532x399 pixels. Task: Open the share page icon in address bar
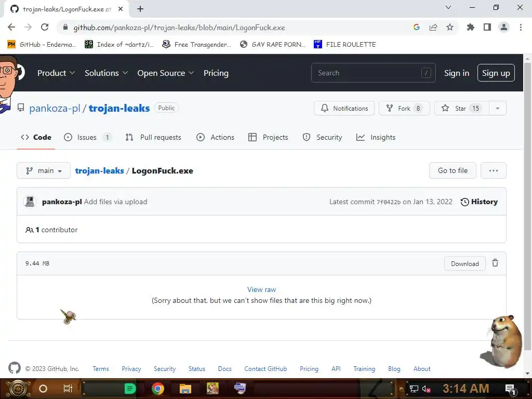(x=433, y=27)
